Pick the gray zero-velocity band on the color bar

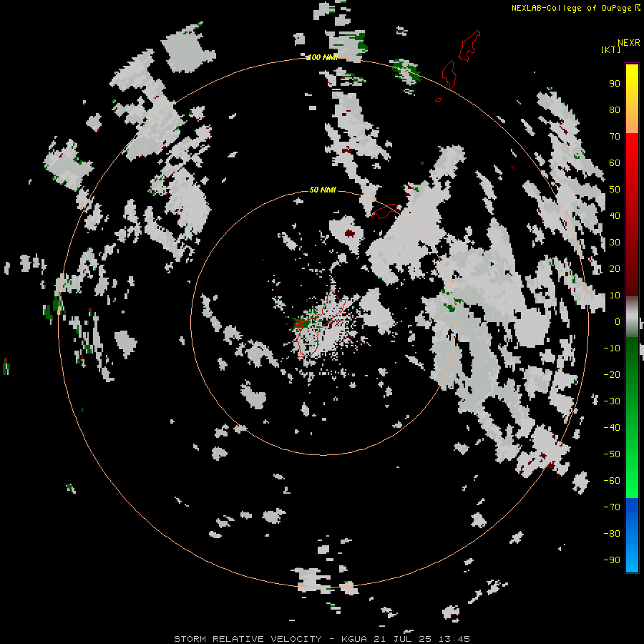click(x=632, y=317)
